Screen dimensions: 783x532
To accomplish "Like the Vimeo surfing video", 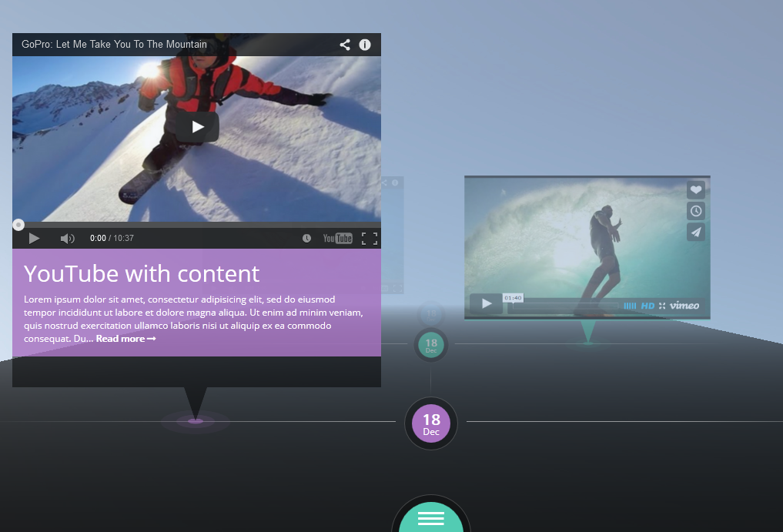I will [x=695, y=190].
